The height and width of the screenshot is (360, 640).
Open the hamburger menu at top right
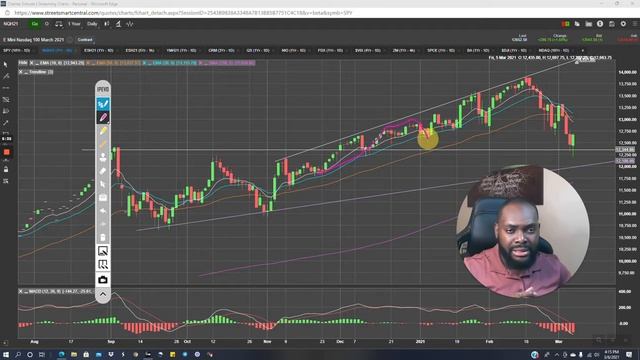pyautogui.click(x=635, y=24)
